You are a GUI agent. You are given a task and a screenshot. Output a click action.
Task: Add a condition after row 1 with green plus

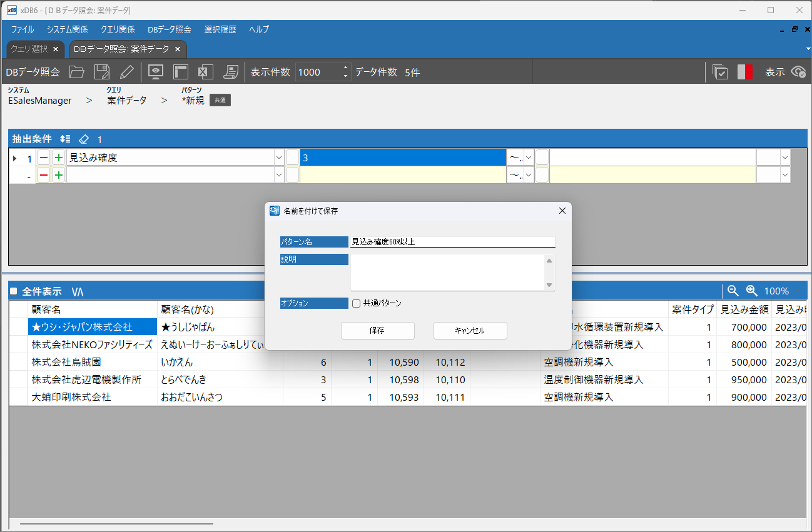58,158
